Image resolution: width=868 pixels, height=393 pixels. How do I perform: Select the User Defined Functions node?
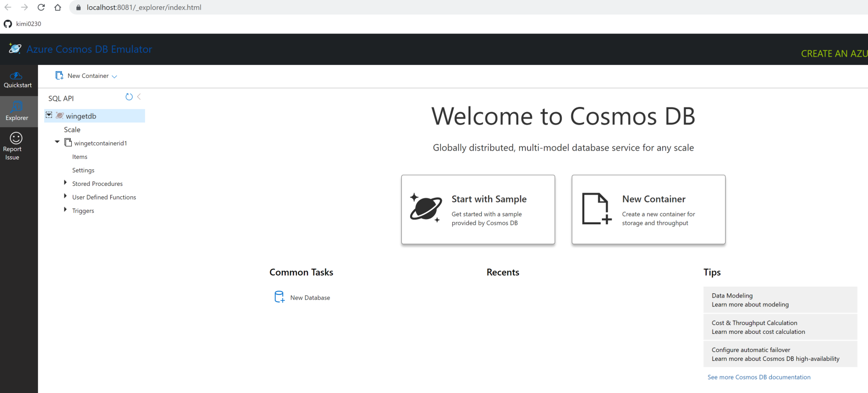point(104,197)
